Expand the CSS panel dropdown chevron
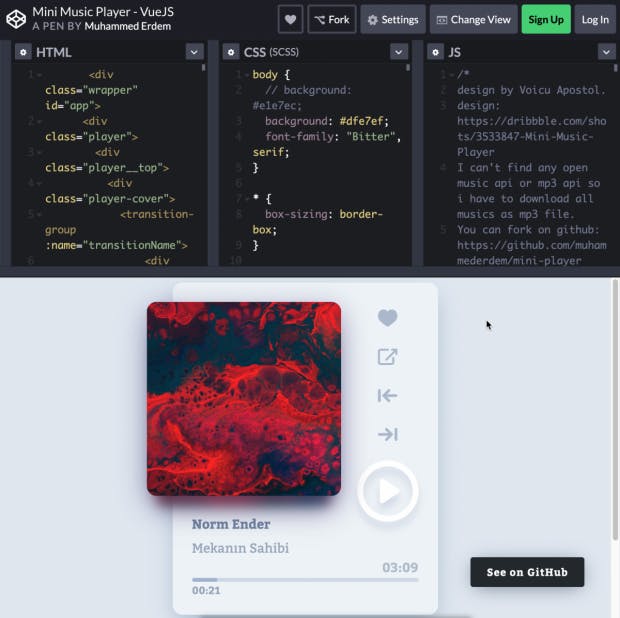 (x=399, y=52)
